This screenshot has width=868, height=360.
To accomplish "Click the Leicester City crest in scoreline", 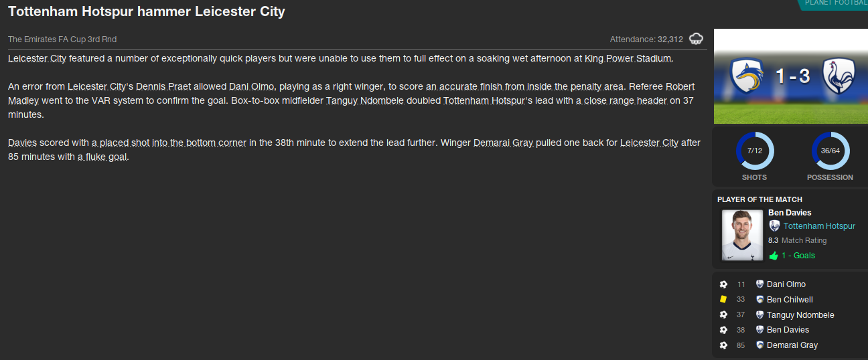I will pyautogui.click(x=747, y=75).
